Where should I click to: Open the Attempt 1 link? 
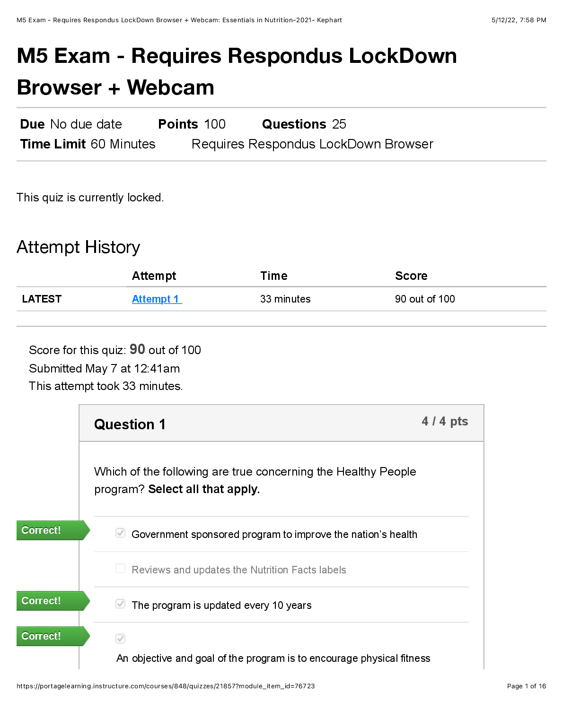point(156,299)
